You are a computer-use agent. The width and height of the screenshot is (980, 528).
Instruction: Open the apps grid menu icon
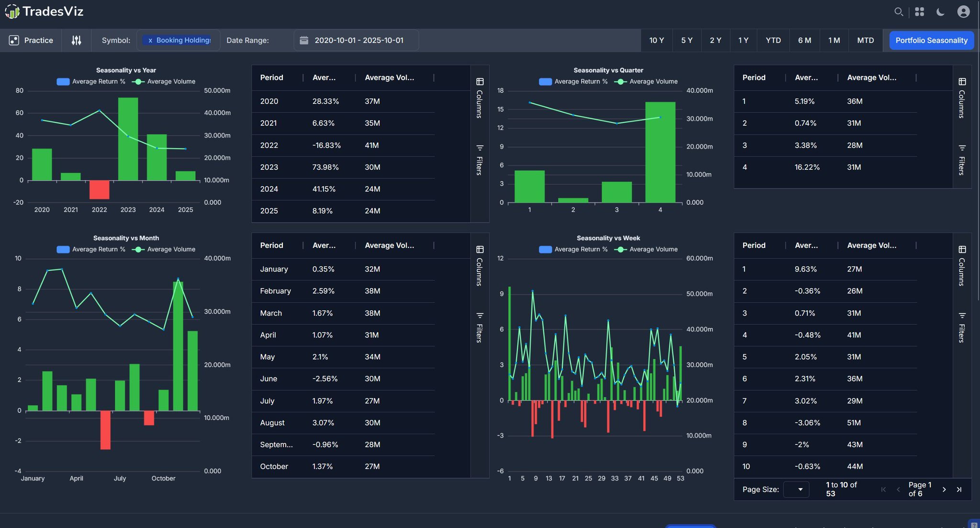pyautogui.click(x=919, y=11)
